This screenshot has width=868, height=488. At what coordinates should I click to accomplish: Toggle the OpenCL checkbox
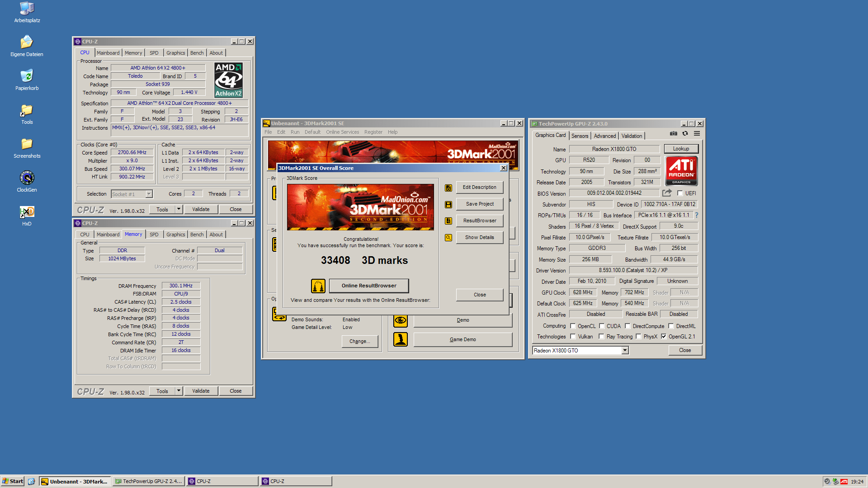[573, 326]
